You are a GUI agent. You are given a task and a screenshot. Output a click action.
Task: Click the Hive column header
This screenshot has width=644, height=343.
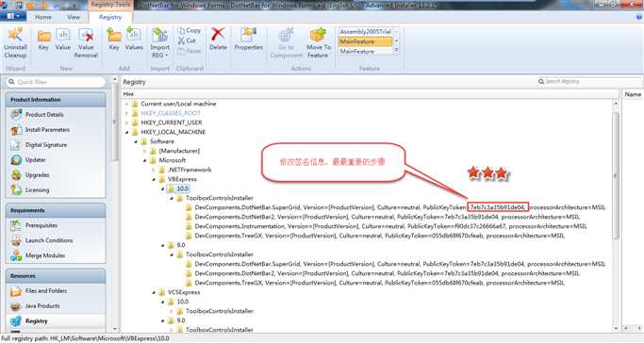pyautogui.click(x=128, y=94)
